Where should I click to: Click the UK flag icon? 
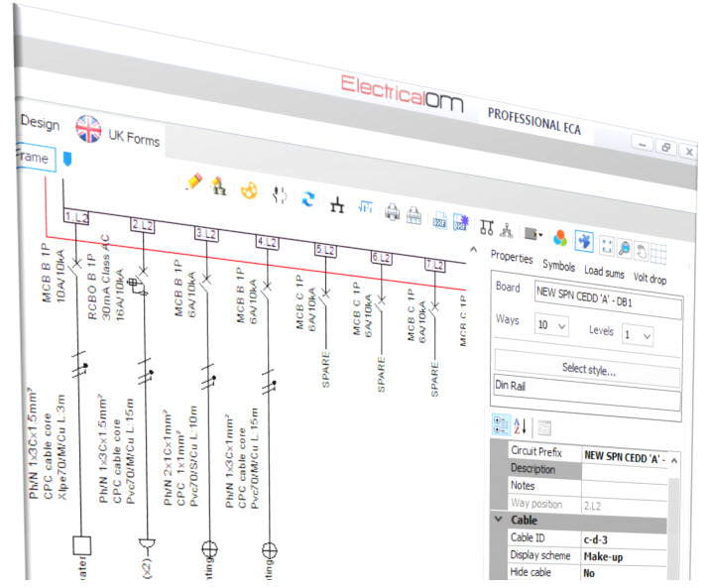(x=88, y=129)
